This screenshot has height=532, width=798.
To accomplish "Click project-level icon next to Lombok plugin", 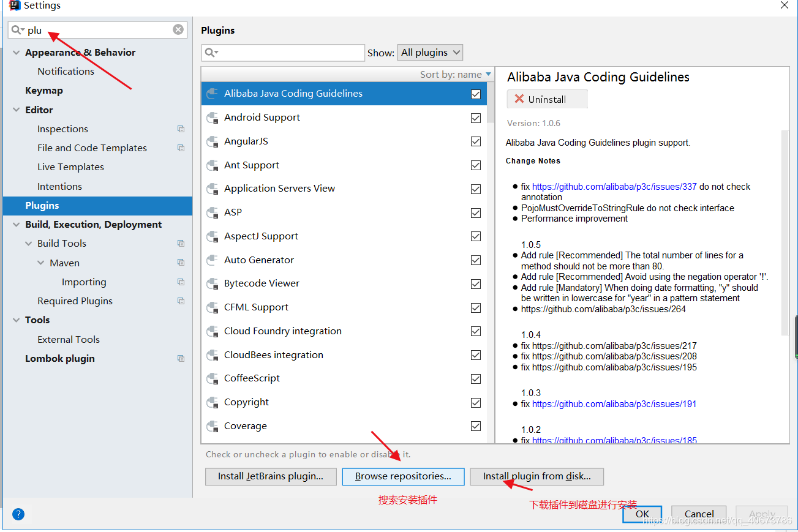I will tap(181, 358).
